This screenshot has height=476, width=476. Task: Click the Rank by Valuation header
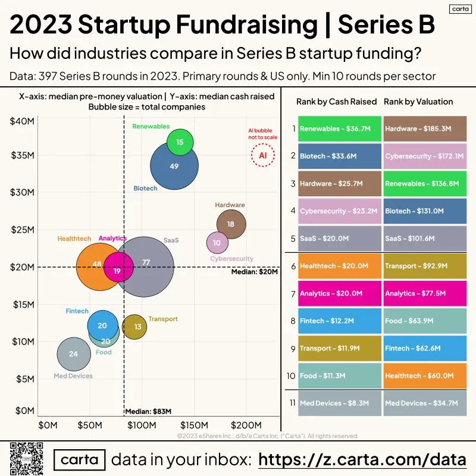pyautogui.click(x=418, y=102)
